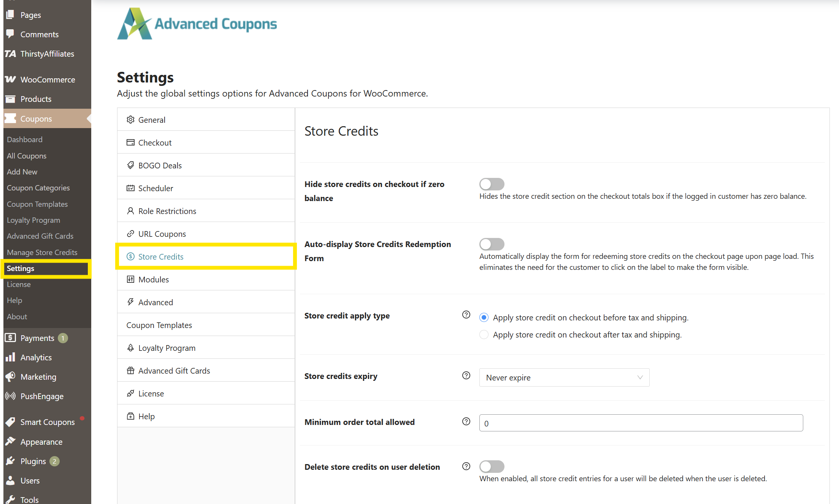Click the Advanced Gift Cards gift icon
The image size is (839, 504).
[x=130, y=370]
